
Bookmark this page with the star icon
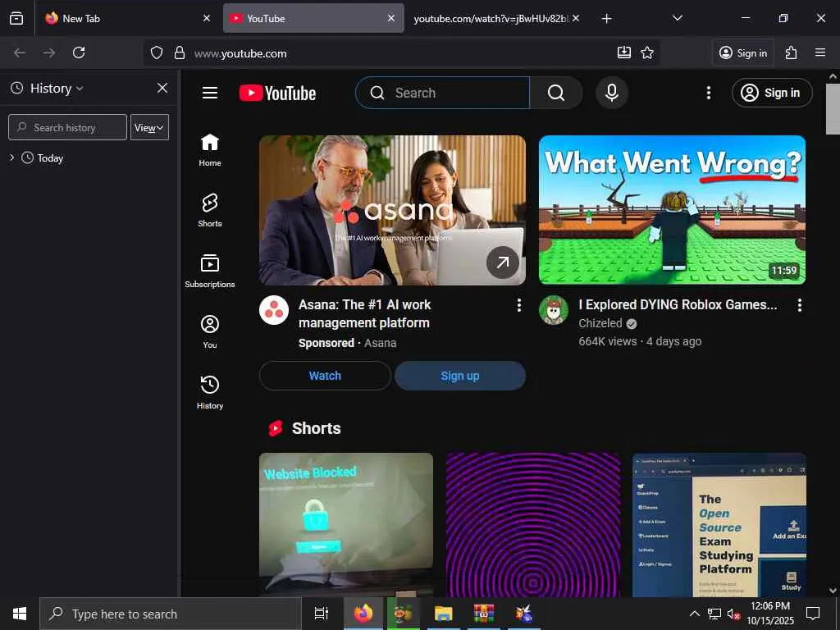click(x=647, y=52)
